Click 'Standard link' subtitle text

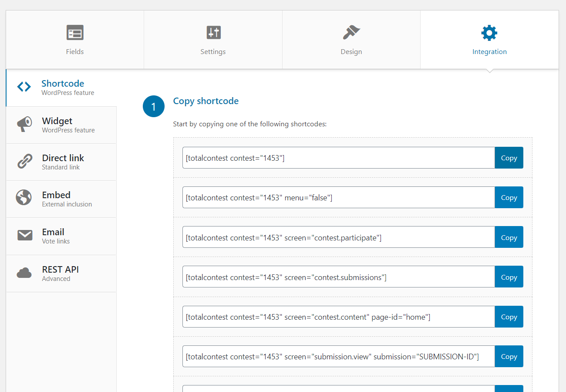pos(61,167)
